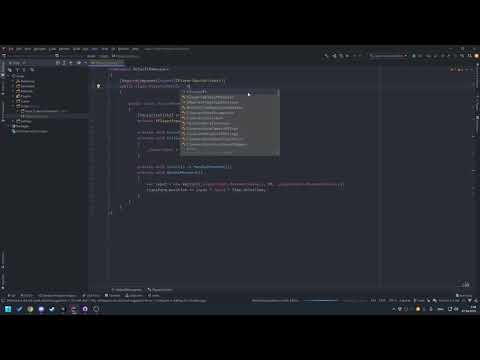Screen dimensions: 480x360
Task: Click the first breadcrumb below the editor
Action: (128, 290)
